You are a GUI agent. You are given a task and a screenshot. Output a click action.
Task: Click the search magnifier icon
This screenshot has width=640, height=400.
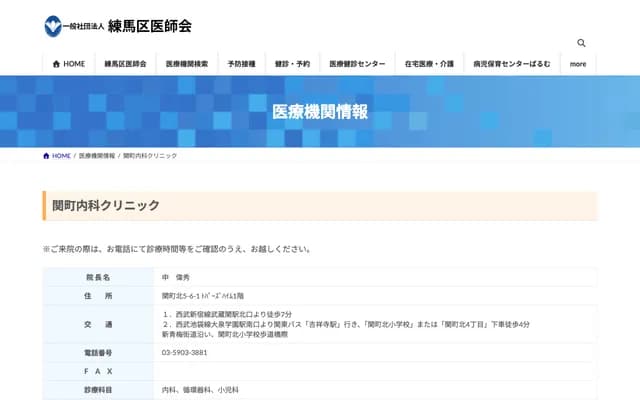click(x=581, y=43)
